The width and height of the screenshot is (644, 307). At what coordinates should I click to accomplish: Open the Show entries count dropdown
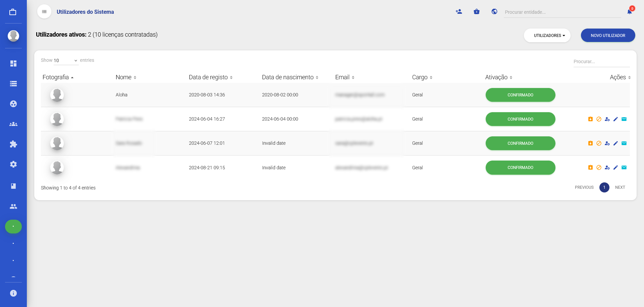coord(66,60)
